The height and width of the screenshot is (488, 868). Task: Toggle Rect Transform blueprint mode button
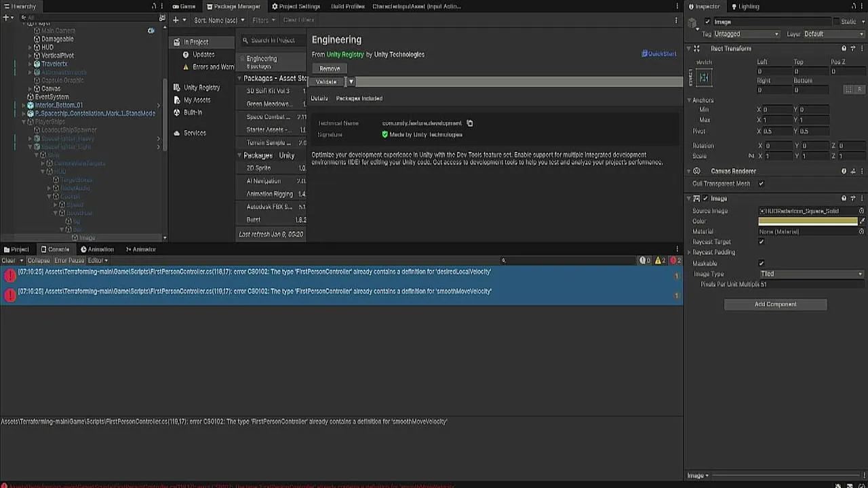tap(848, 89)
